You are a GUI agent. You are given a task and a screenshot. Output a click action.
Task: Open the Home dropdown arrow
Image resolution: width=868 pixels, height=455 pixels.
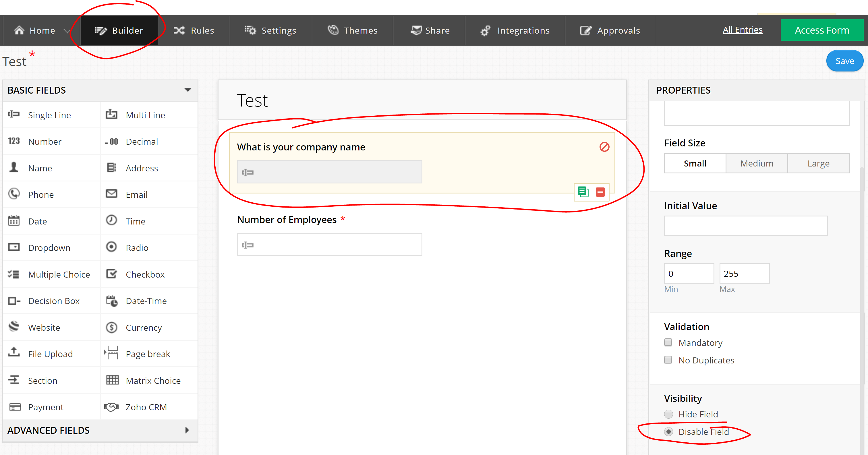tap(67, 31)
